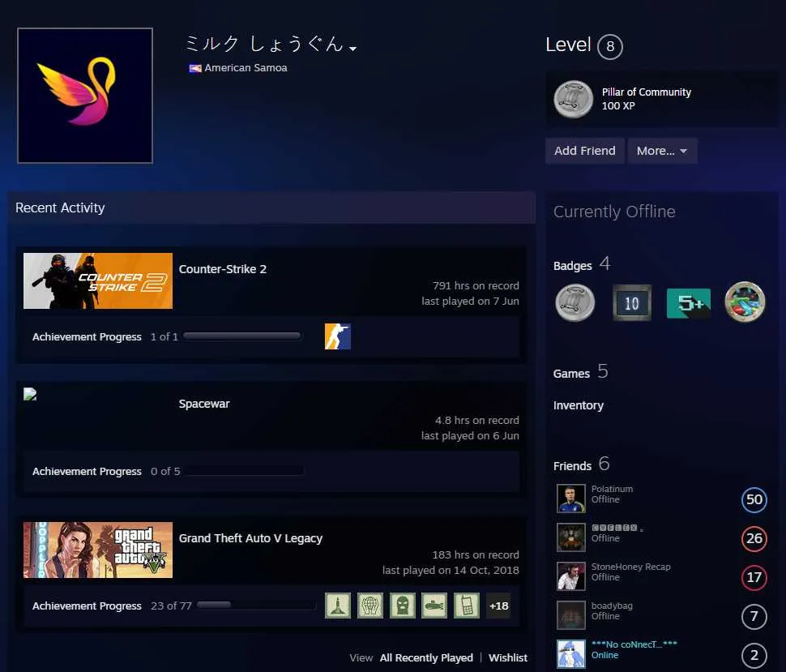The image size is (786, 672).
Task: Open friend Polatinum's profile name
Action: [612, 489]
